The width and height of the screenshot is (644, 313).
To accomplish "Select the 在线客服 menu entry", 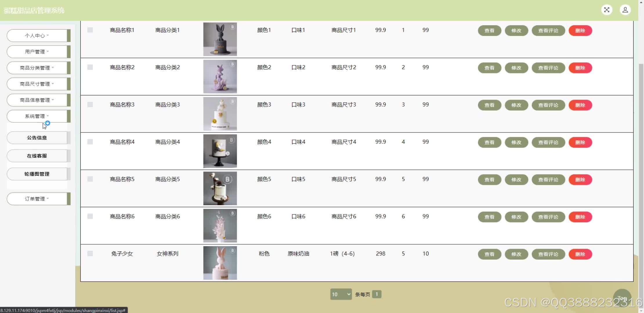I will pyautogui.click(x=37, y=156).
